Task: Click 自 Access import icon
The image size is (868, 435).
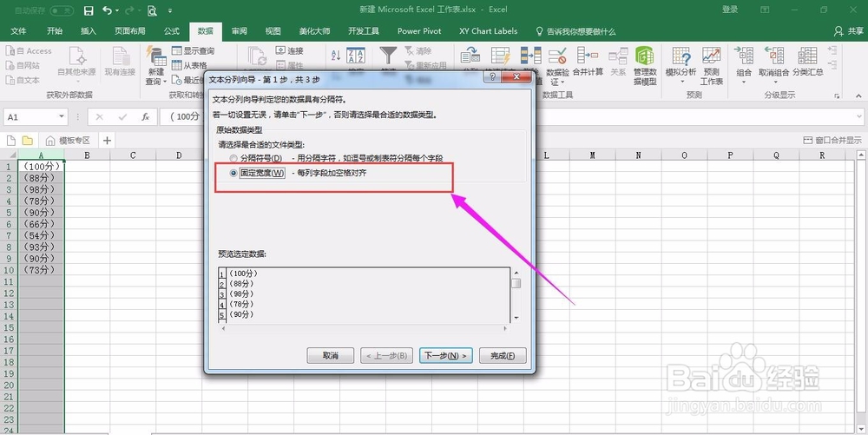Action: click(x=29, y=51)
